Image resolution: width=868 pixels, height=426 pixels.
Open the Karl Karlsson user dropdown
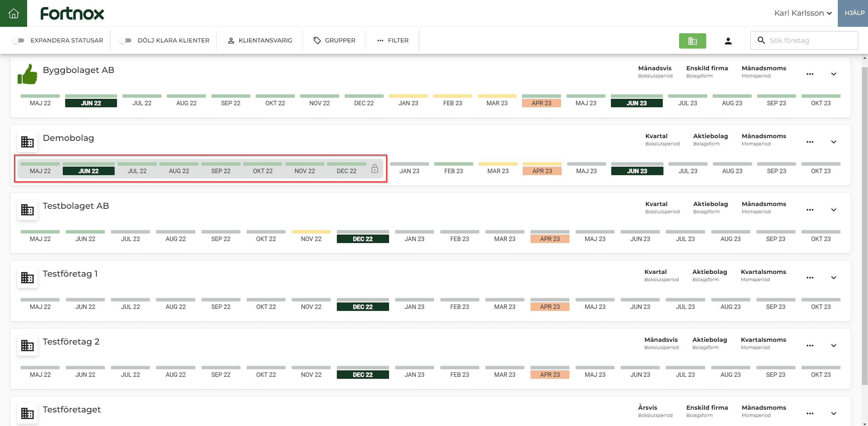(x=803, y=13)
